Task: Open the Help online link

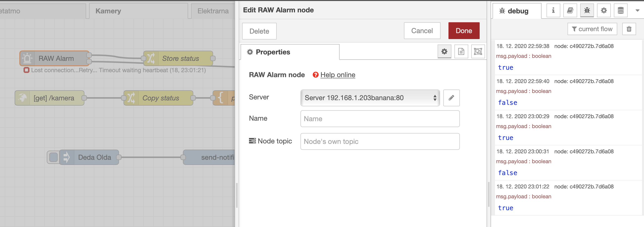Action: 338,75
